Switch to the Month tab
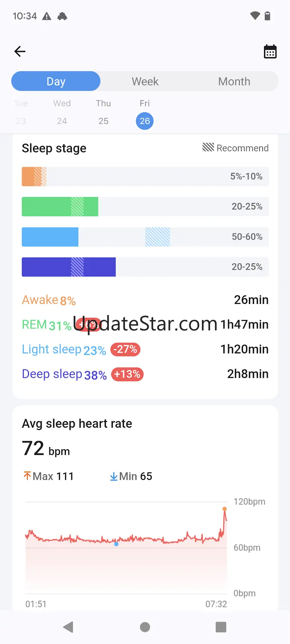Screen dimensions: 290x644 234,81
